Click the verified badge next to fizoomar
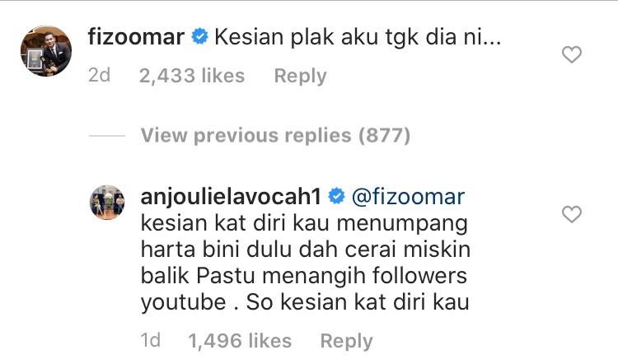This screenshot has width=618, height=364. [x=200, y=36]
